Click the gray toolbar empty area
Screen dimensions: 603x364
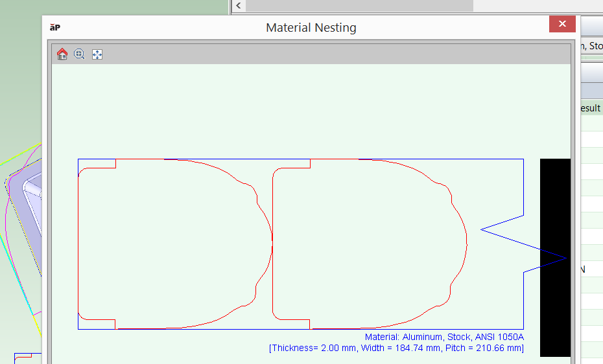click(x=324, y=54)
